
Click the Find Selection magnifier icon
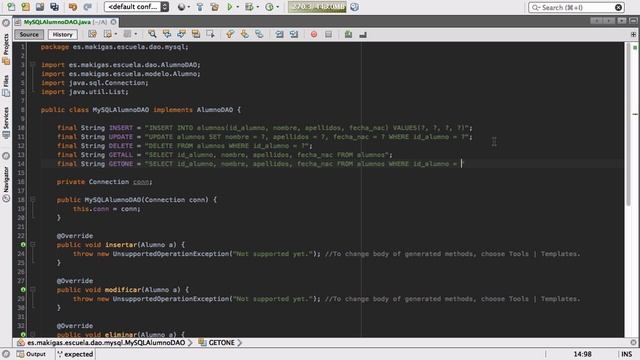click(152, 34)
